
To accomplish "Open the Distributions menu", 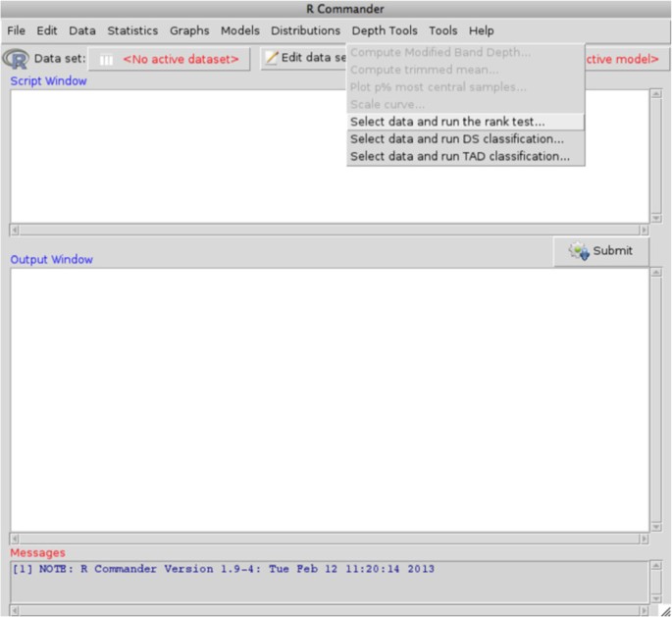I will click(305, 30).
